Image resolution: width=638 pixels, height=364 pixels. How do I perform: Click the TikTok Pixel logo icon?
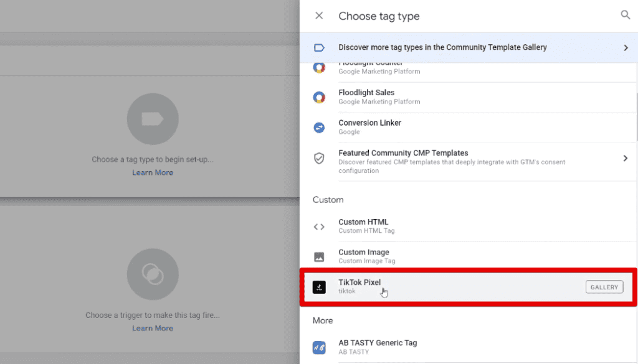[319, 287]
